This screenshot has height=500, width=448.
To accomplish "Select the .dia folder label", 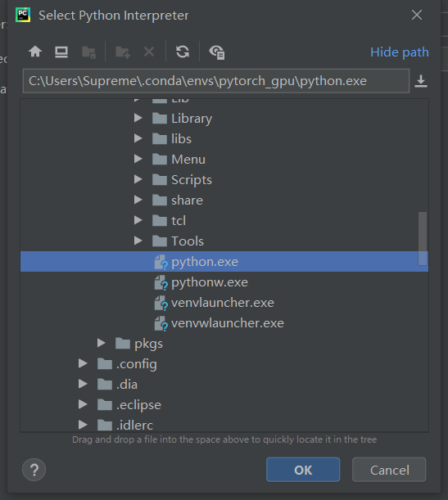I will [x=127, y=385].
